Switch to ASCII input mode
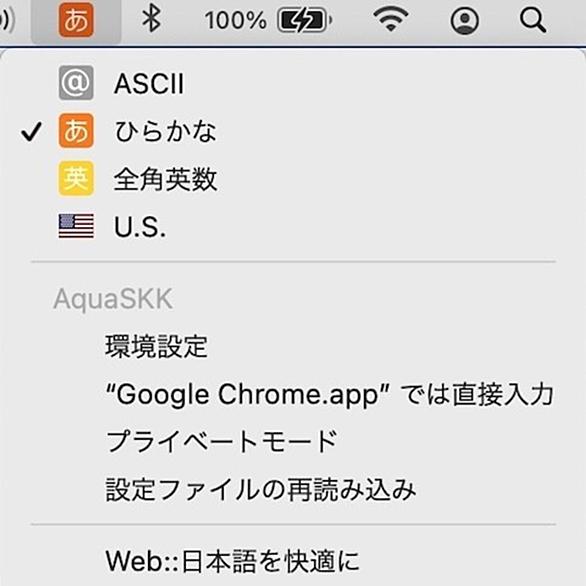The height and width of the screenshot is (586, 586). [x=293, y=83]
